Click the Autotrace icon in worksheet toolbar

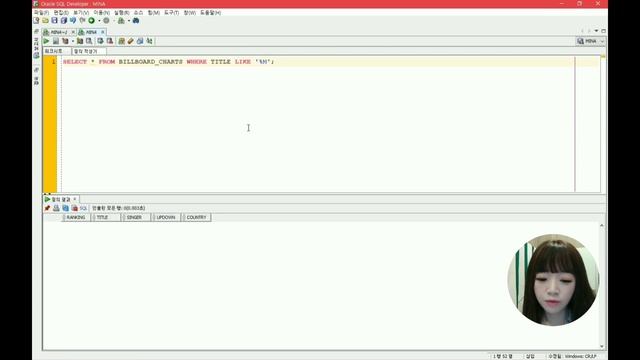(80, 41)
